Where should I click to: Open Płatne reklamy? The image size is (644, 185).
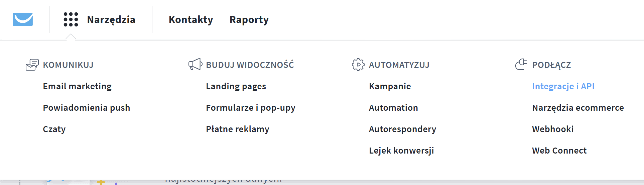238,129
